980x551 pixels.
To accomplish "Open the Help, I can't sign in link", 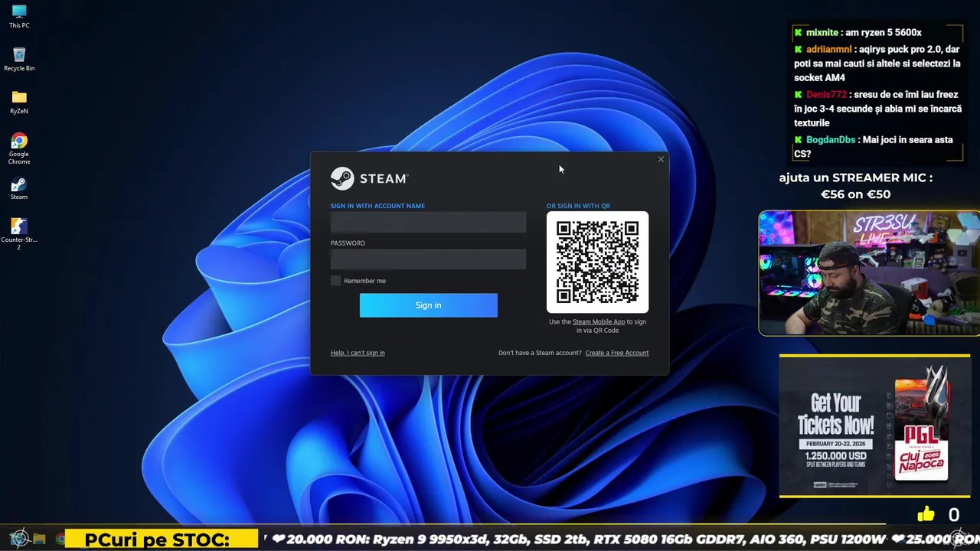I will click(x=358, y=353).
